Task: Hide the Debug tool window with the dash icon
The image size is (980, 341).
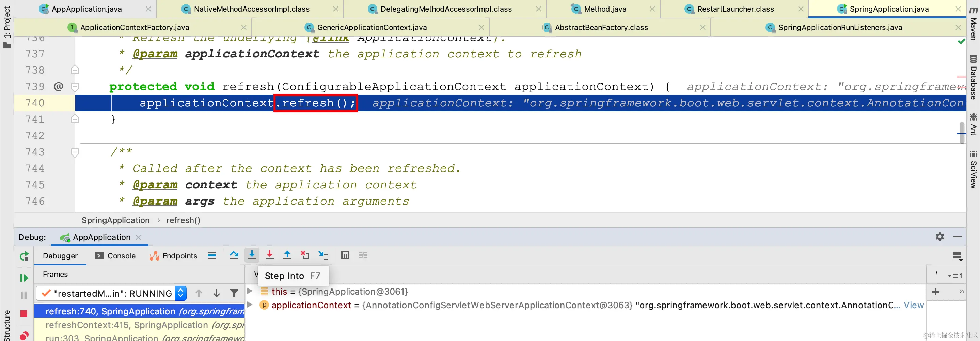Action: [x=958, y=237]
